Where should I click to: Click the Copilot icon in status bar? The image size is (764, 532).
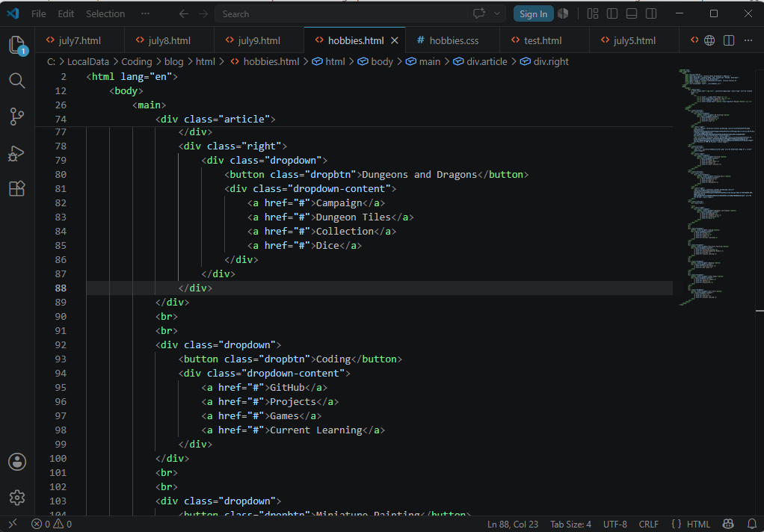(x=729, y=525)
